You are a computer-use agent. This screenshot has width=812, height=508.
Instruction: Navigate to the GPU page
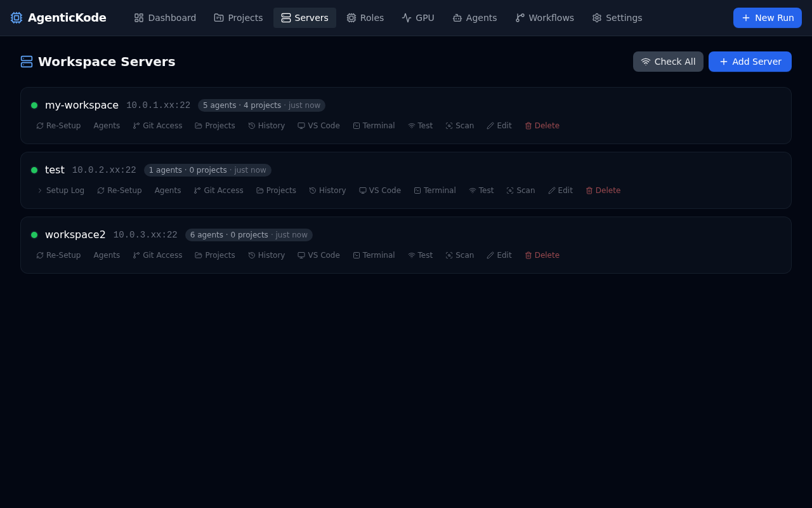[x=418, y=18]
